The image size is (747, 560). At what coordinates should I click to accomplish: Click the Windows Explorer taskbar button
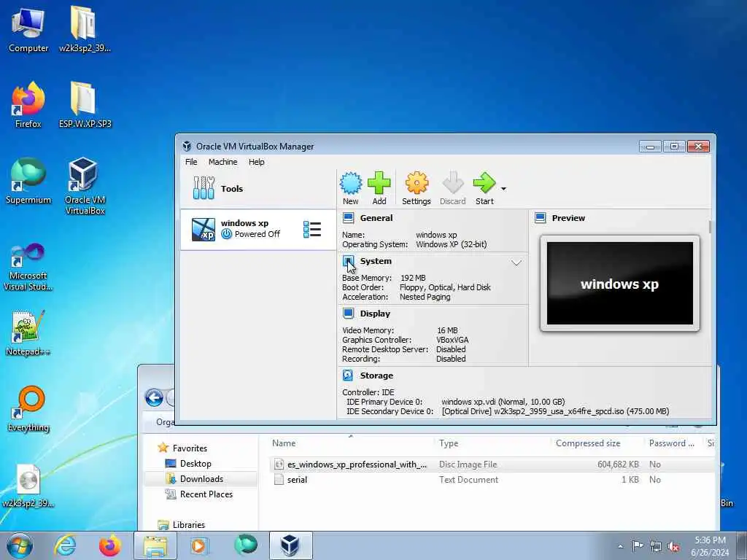pyautogui.click(x=155, y=545)
